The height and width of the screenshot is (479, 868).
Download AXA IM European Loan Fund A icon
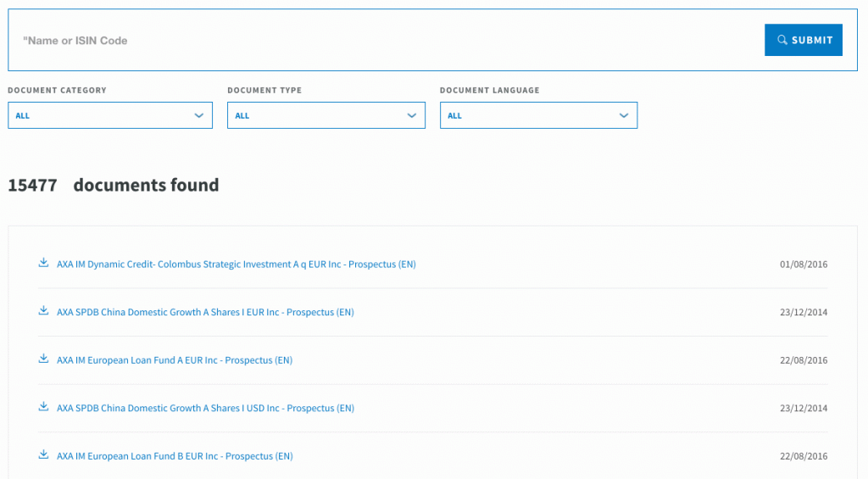(43, 359)
